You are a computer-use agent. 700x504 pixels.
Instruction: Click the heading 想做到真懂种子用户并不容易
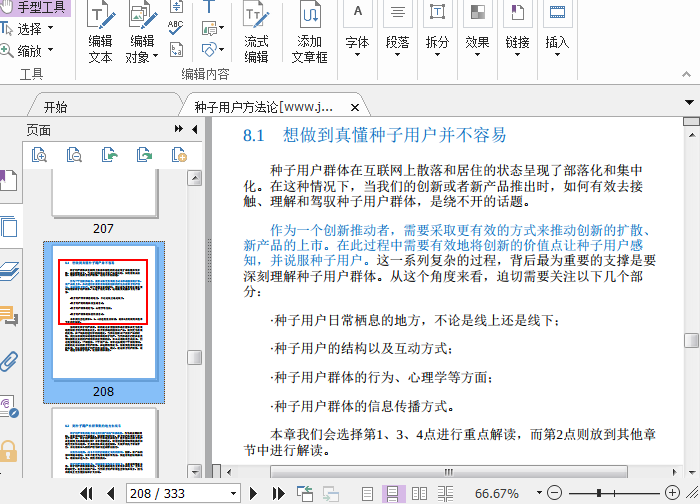pyautogui.click(x=395, y=135)
